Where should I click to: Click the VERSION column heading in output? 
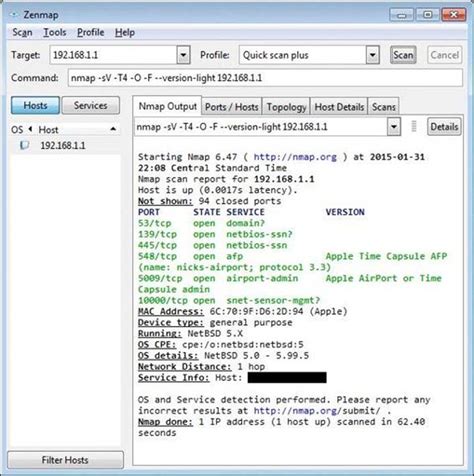point(345,212)
